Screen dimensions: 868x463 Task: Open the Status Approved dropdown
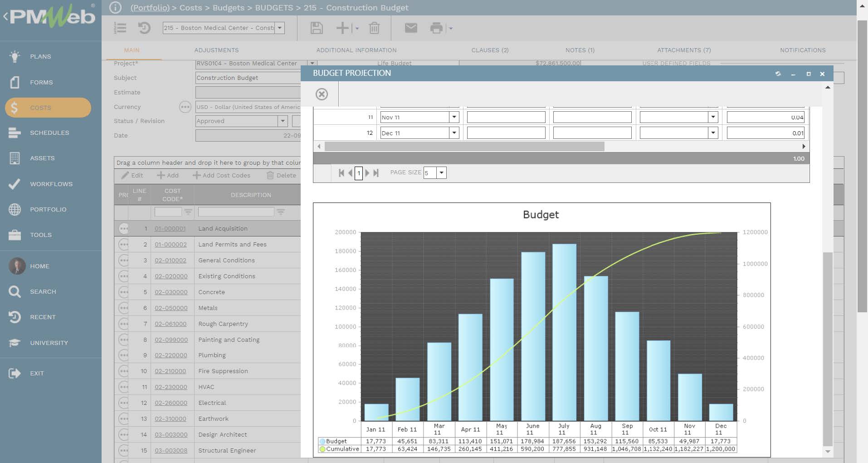(283, 121)
